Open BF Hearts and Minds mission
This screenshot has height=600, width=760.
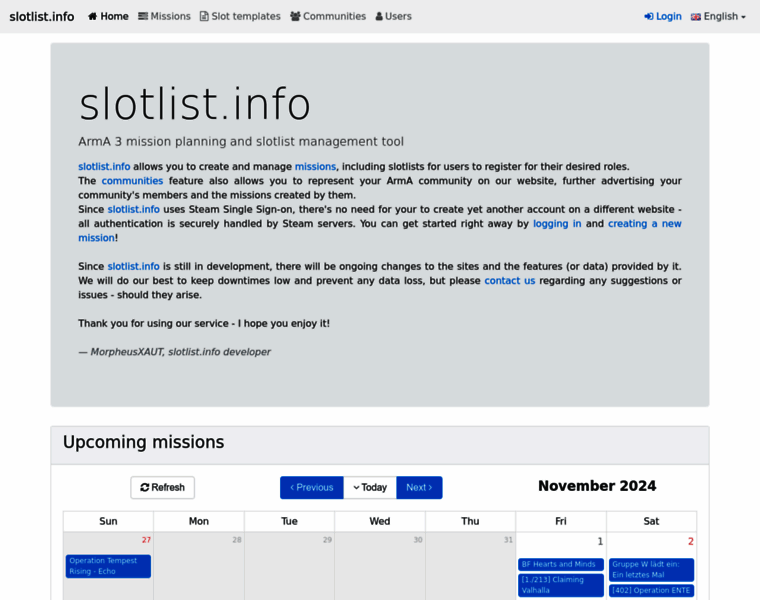click(561, 565)
